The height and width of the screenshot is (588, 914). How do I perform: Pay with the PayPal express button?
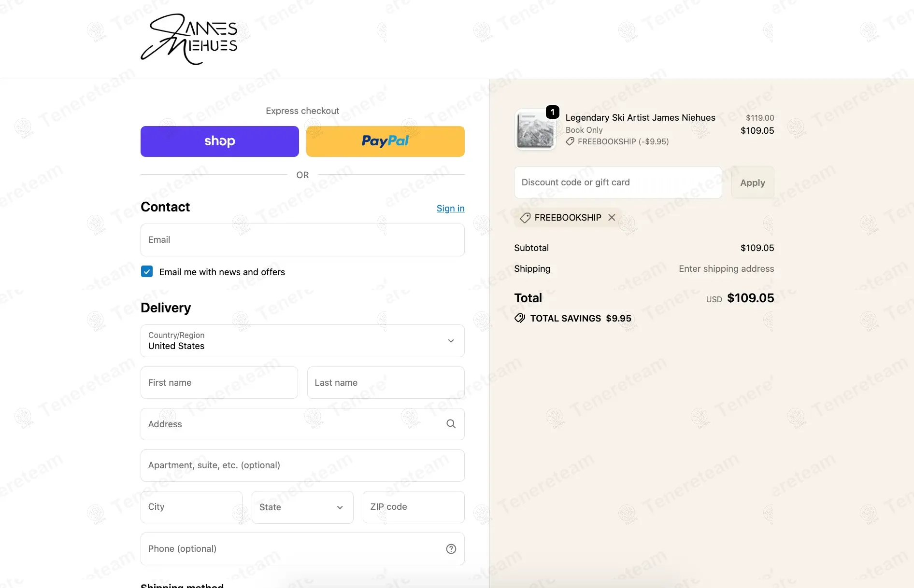385,141
